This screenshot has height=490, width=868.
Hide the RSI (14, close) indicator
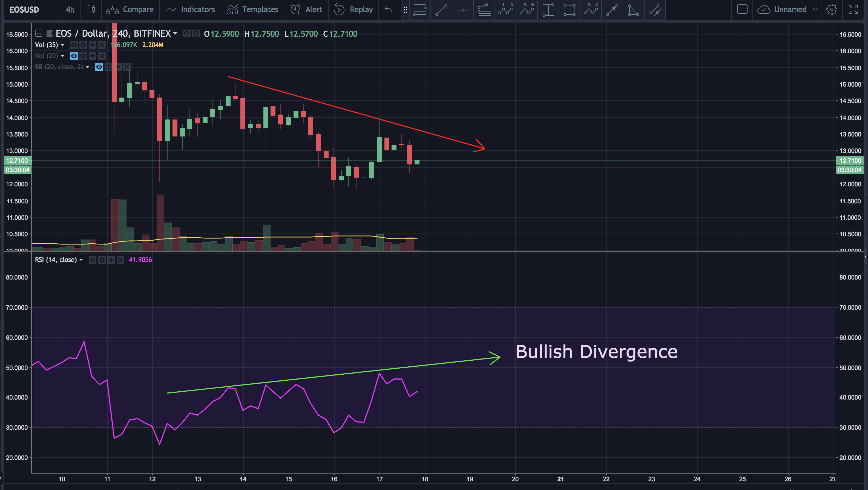pyautogui.click(x=92, y=260)
